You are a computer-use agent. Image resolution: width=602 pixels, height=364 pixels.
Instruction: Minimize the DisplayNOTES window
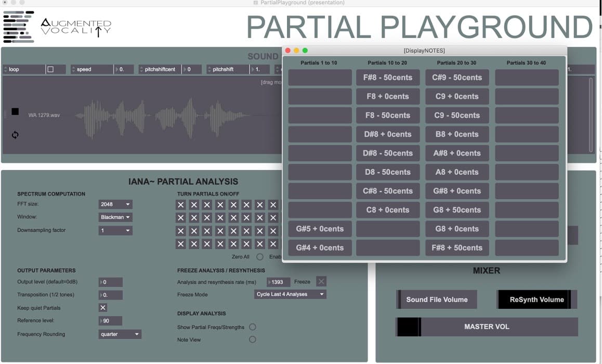(296, 50)
